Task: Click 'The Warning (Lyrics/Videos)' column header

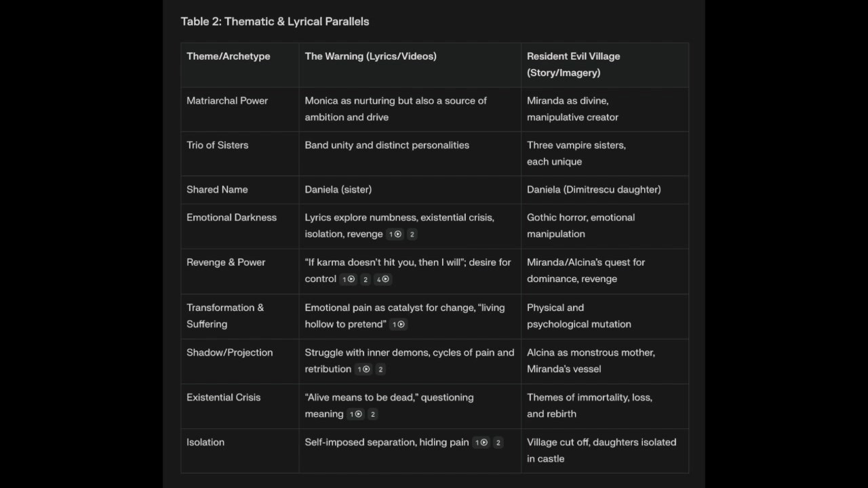Action: pyautogui.click(x=371, y=56)
